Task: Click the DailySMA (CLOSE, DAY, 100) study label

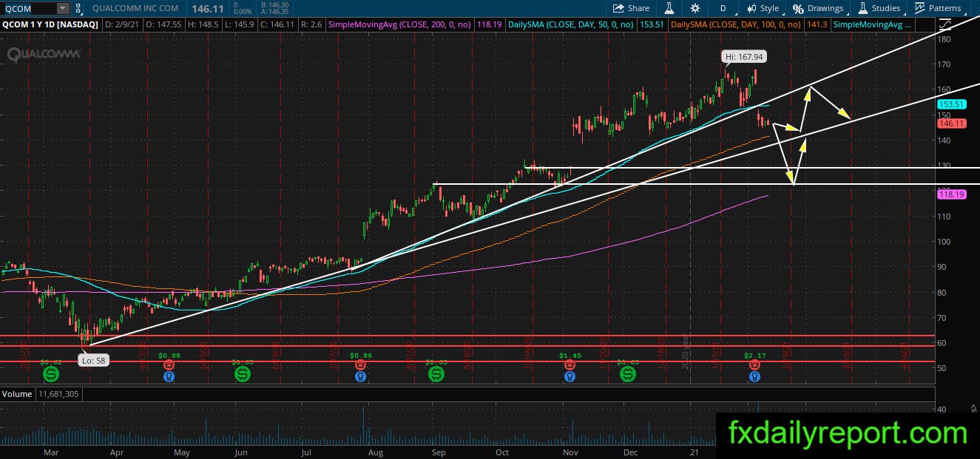Action: click(735, 24)
